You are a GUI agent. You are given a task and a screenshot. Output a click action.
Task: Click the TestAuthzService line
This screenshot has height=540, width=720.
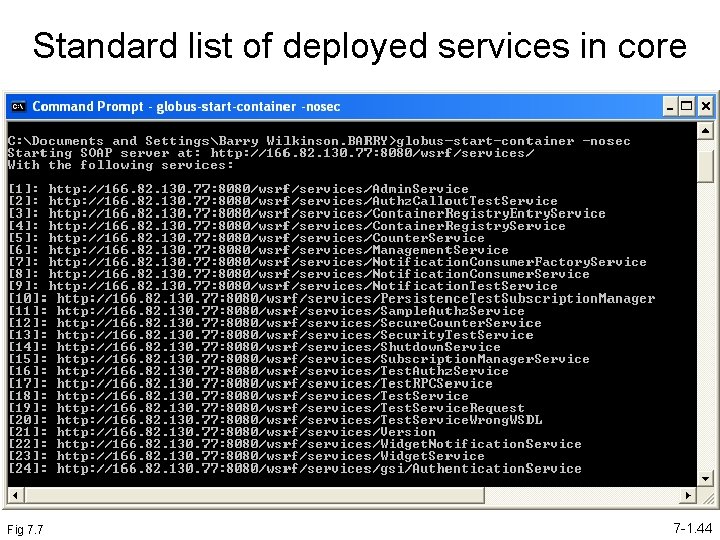259,371
